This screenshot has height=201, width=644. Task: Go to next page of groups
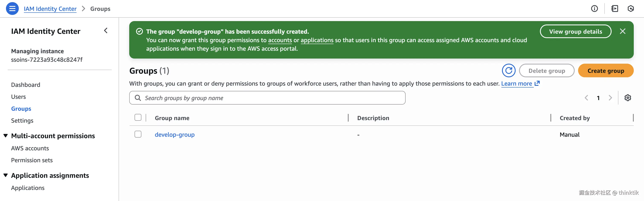pyautogui.click(x=610, y=98)
